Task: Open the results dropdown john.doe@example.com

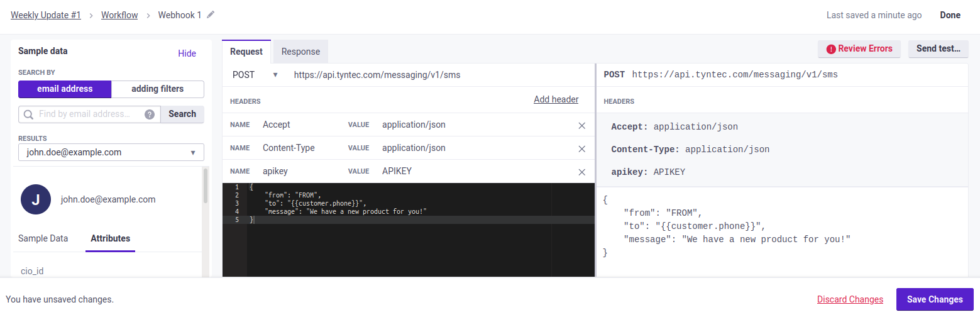Action: 111,152
